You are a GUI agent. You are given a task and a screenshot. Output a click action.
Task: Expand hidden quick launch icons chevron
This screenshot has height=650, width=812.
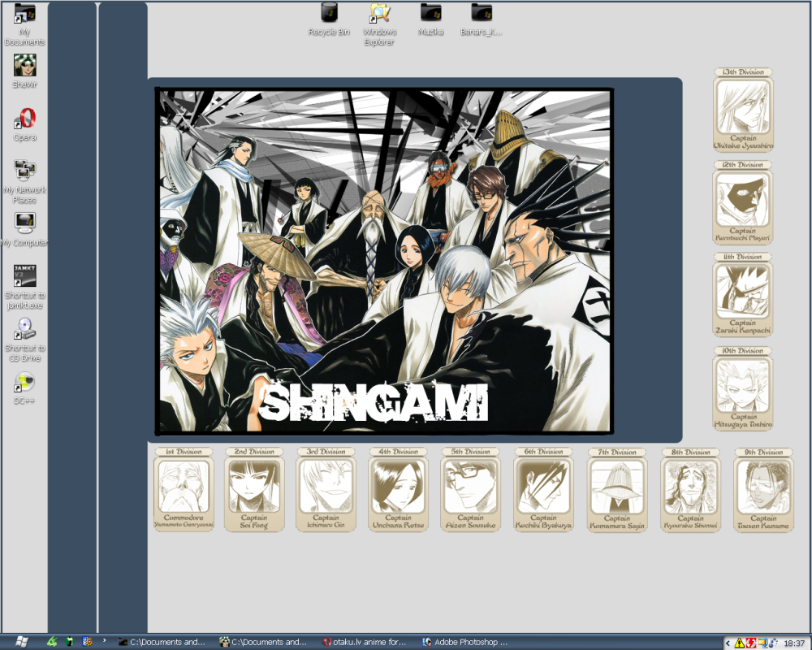(x=104, y=641)
